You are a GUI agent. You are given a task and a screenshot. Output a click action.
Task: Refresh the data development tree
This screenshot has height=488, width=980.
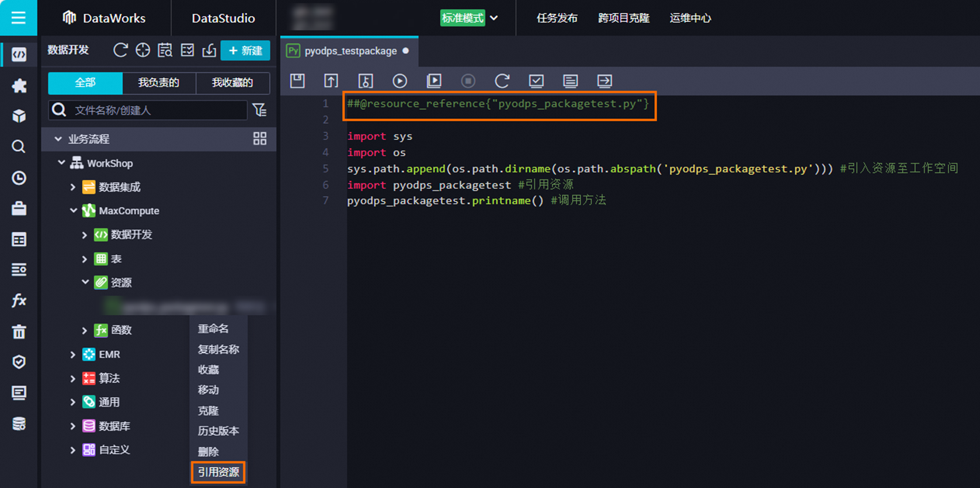120,50
